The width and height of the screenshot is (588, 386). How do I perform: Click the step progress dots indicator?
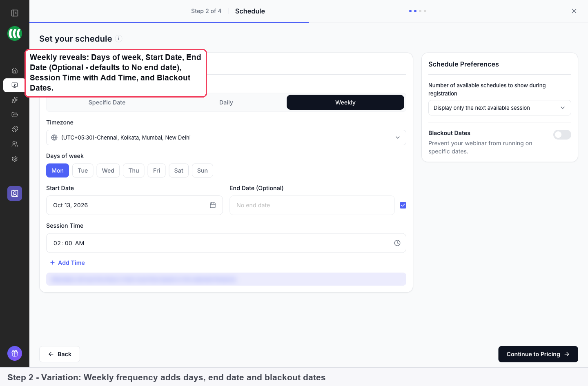418,11
